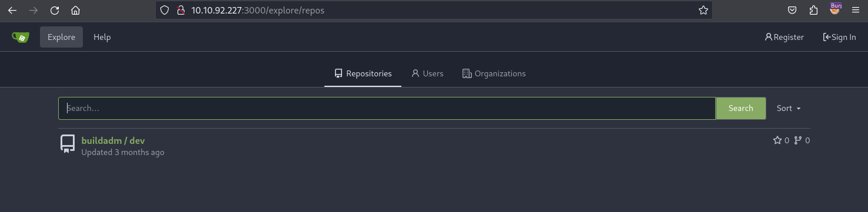Open the Burp extension icon in the toolbar
Viewport: 868px width, 212px height.
pos(835,9)
